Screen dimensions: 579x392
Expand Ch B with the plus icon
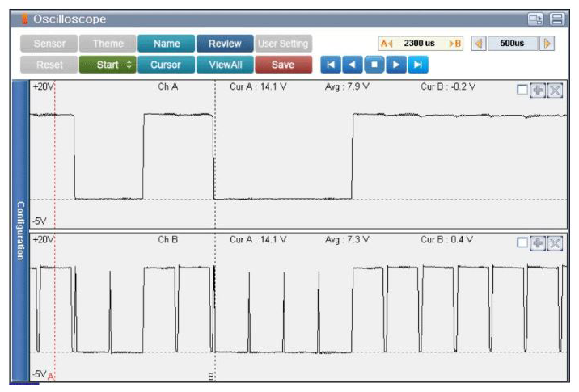coord(538,243)
